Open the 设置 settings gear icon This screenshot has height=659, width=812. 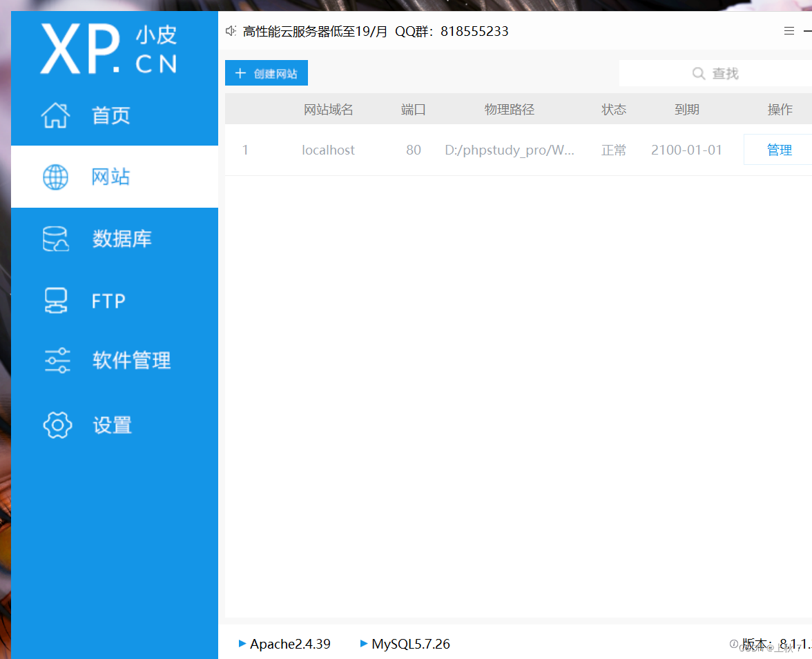[x=57, y=425]
